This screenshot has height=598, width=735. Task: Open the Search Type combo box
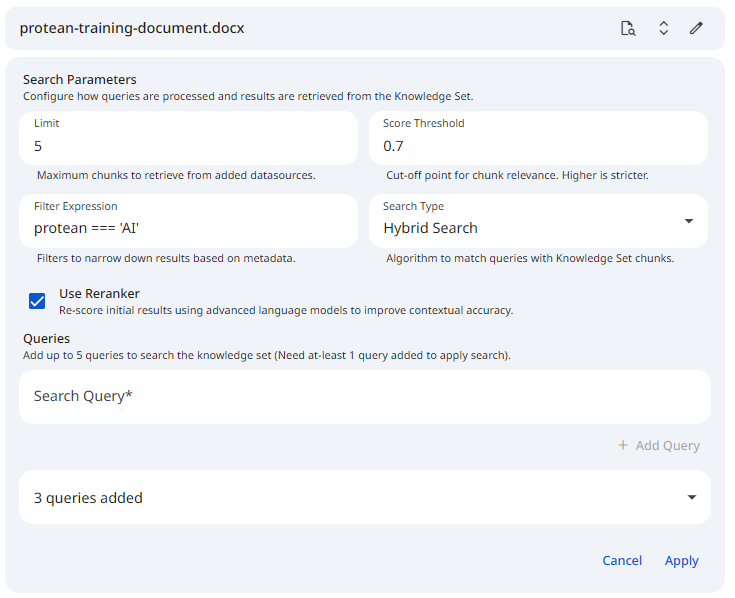530,221
